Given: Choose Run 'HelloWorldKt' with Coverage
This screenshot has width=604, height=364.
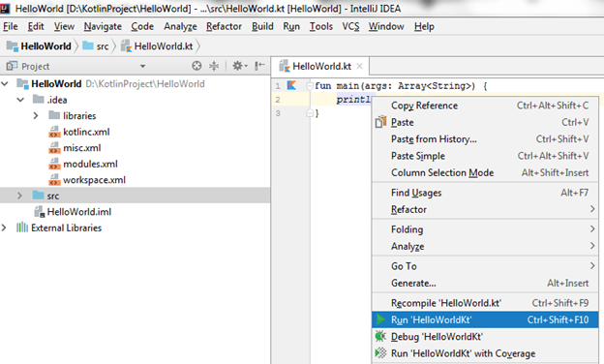Looking at the screenshot, I should 485,353.
